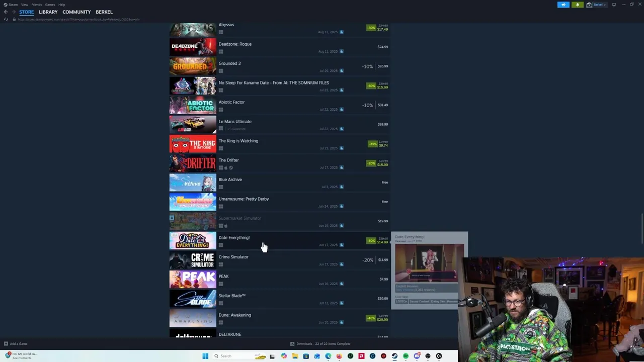Open Firefox from the taskbar
The height and width of the screenshot is (362, 644).
coord(339,356)
